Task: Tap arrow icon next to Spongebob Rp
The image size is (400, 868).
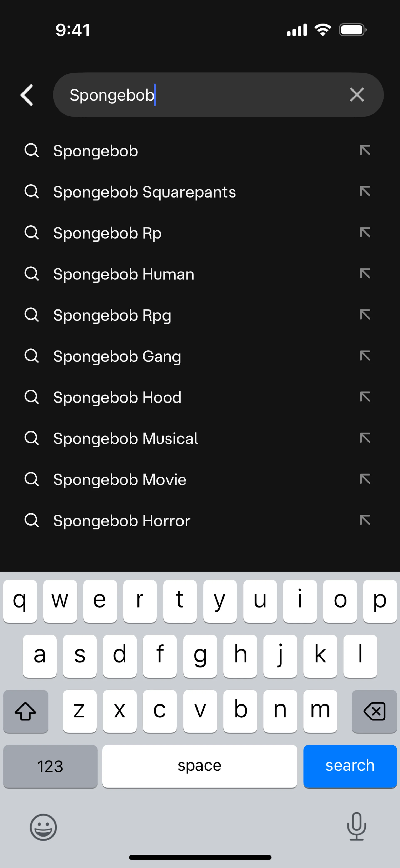Action: pos(365,233)
